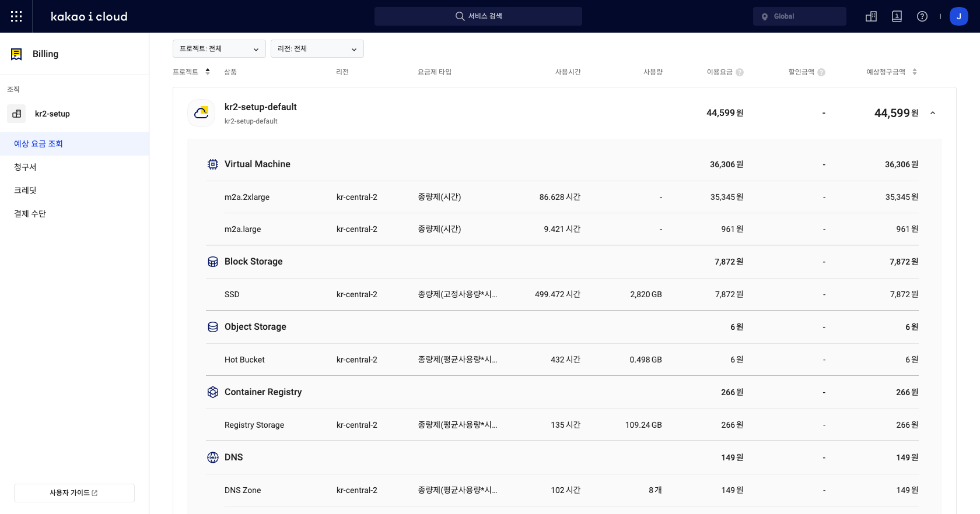This screenshot has height=514, width=980.
Task: Click the kr2-setup organization icon
Action: pos(16,114)
